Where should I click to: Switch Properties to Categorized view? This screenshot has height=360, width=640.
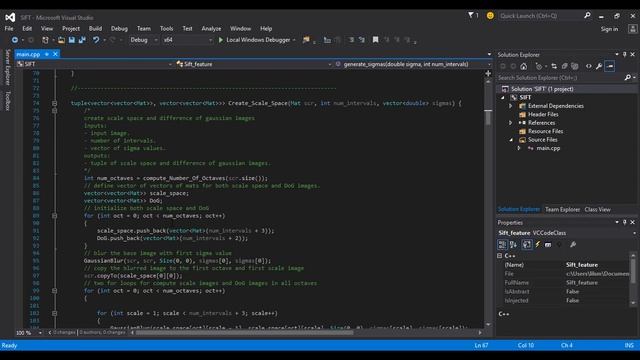click(502, 244)
